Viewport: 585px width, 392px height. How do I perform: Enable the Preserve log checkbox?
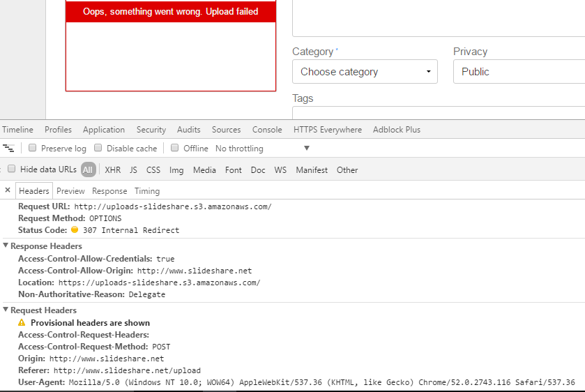32,148
